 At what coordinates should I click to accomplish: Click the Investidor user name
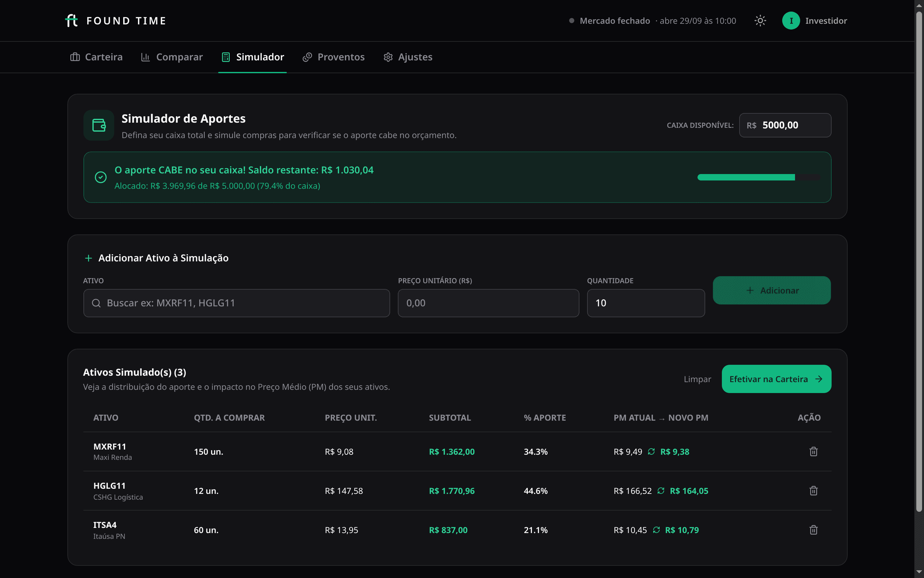tap(826, 21)
